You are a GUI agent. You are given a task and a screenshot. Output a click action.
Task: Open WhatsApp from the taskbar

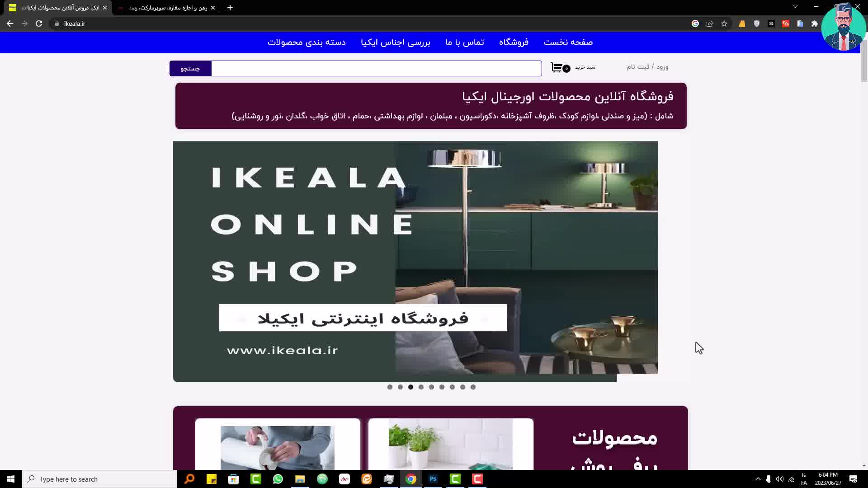click(278, 479)
